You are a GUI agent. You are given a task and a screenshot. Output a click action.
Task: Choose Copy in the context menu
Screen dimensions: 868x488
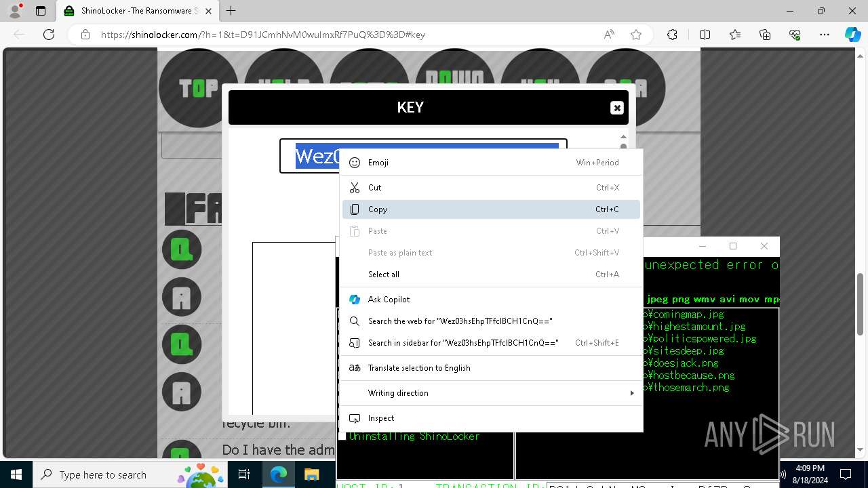[x=491, y=209]
